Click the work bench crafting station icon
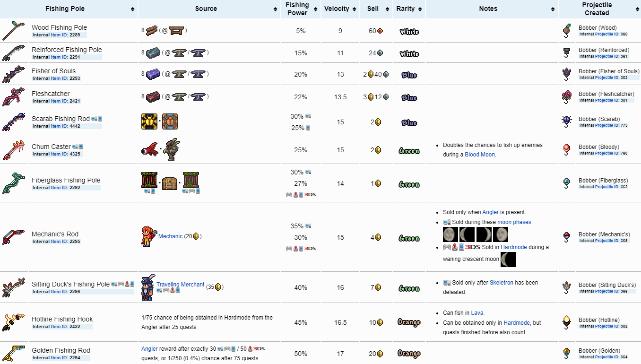Screen dimensions: 641x364 [x=176, y=31]
